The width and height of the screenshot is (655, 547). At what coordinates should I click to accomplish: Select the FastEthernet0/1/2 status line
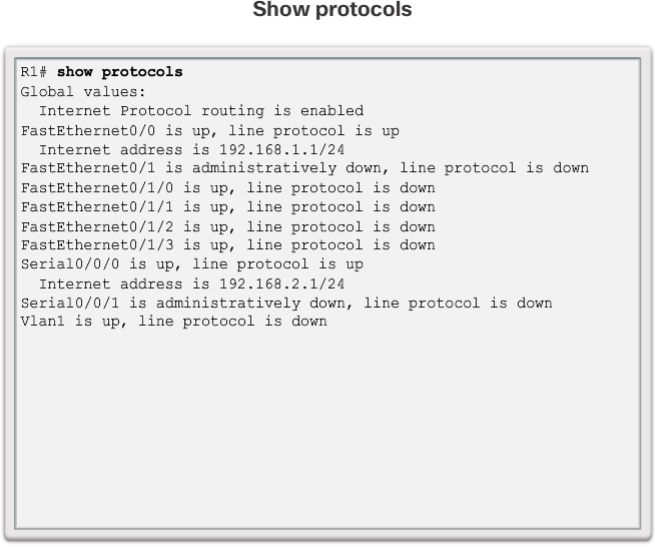(x=228, y=226)
